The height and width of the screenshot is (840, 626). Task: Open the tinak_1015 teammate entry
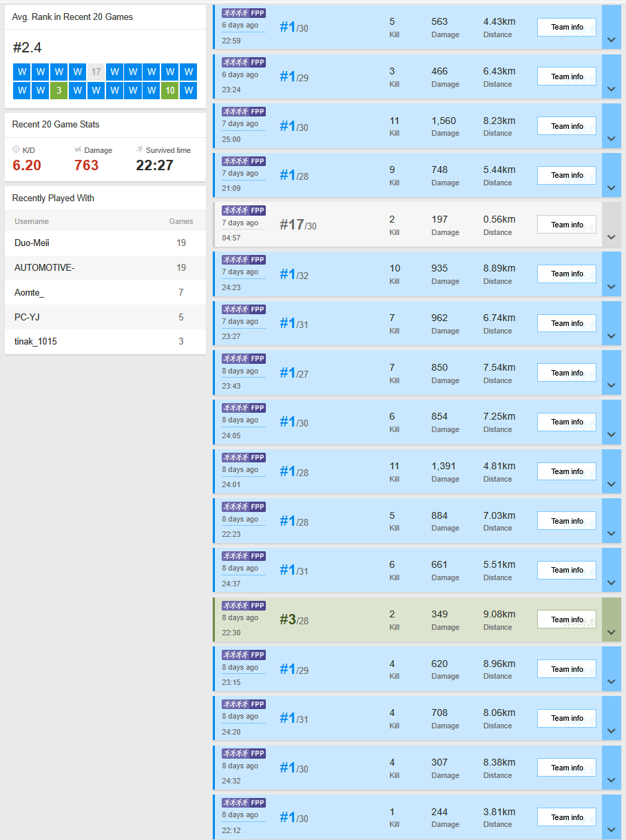tap(36, 342)
